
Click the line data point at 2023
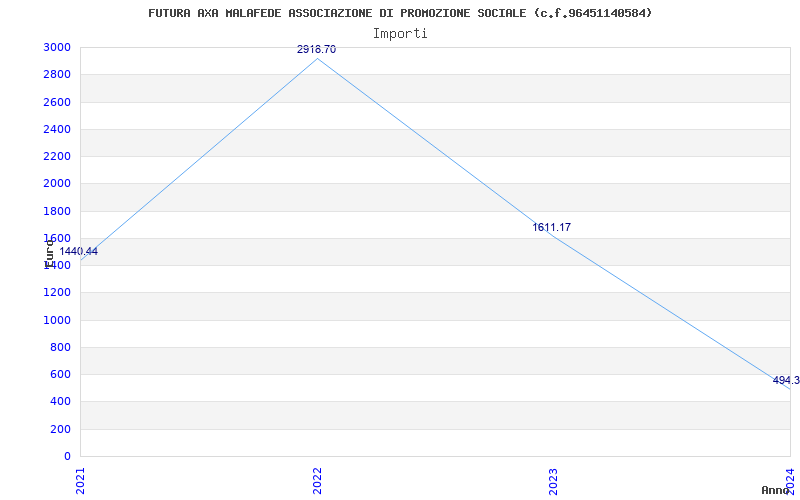[554, 236]
